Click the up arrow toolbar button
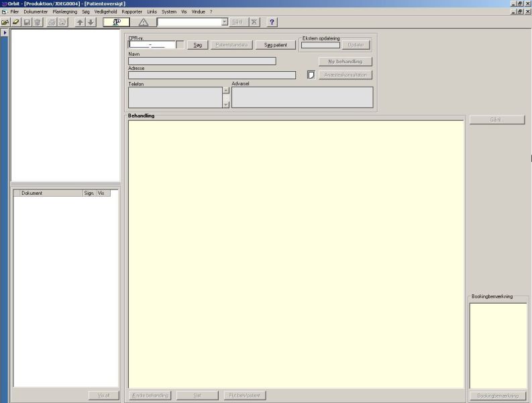This screenshot has height=403, width=532. tap(80, 22)
